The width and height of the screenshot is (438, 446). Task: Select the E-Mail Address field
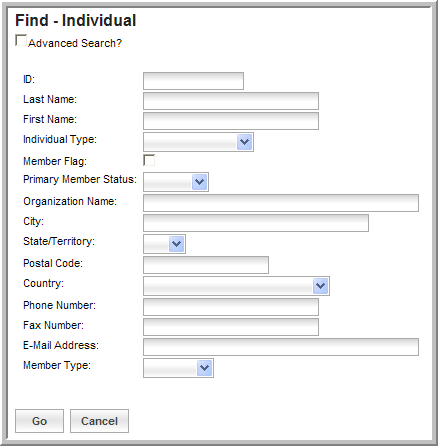click(x=281, y=347)
